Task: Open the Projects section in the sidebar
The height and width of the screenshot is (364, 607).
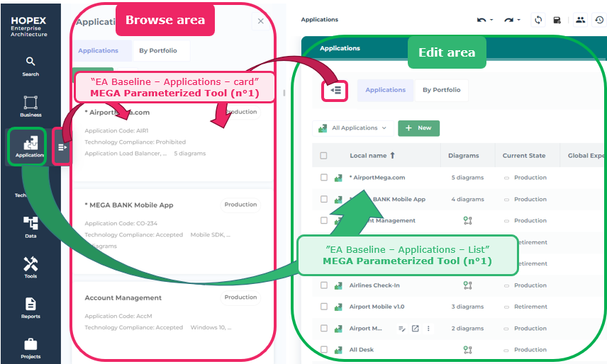Action: (30, 348)
